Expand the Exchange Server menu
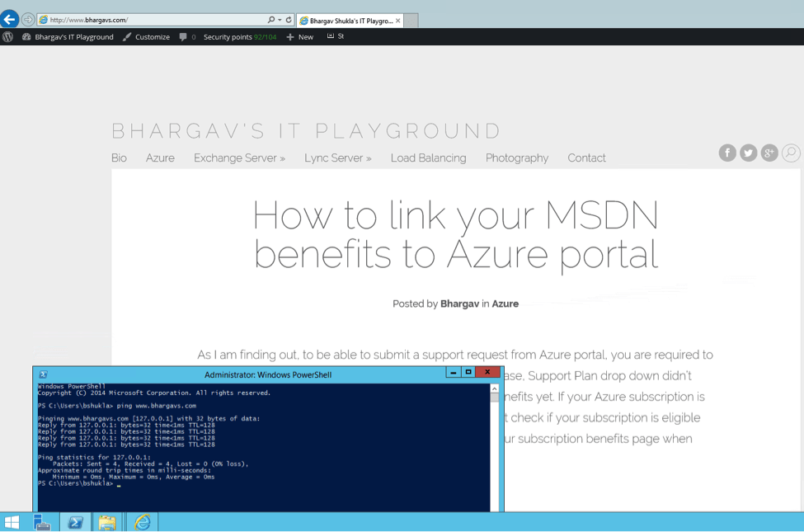 click(239, 158)
